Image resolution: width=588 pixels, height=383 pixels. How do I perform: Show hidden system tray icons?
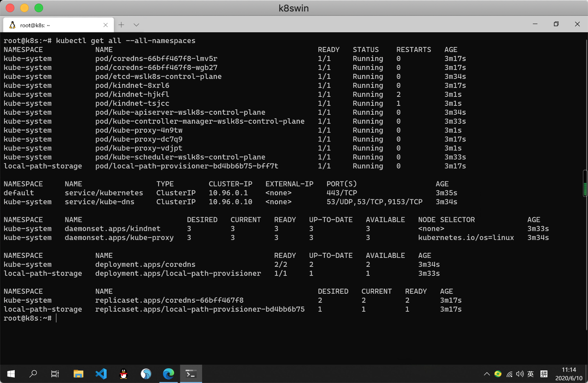pos(487,374)
